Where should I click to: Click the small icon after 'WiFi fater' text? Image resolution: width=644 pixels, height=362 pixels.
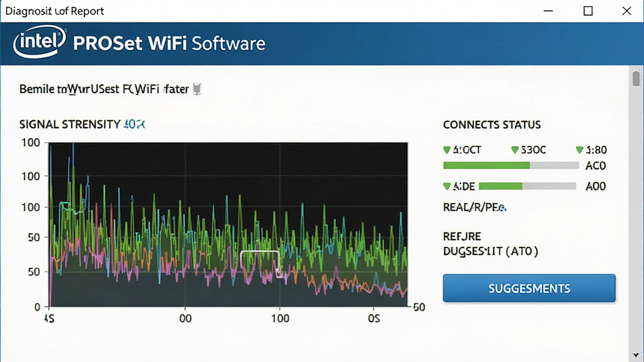coord(197,89)
